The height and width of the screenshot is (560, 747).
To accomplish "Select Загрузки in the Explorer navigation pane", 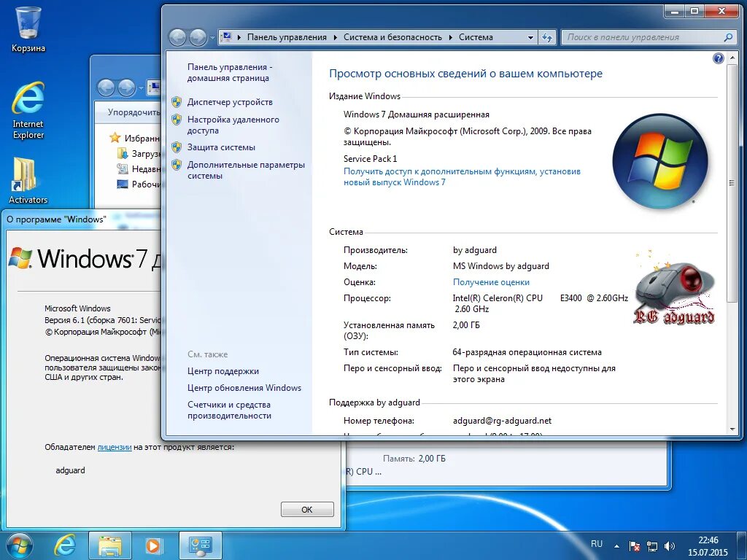I will tap(139, 153).
